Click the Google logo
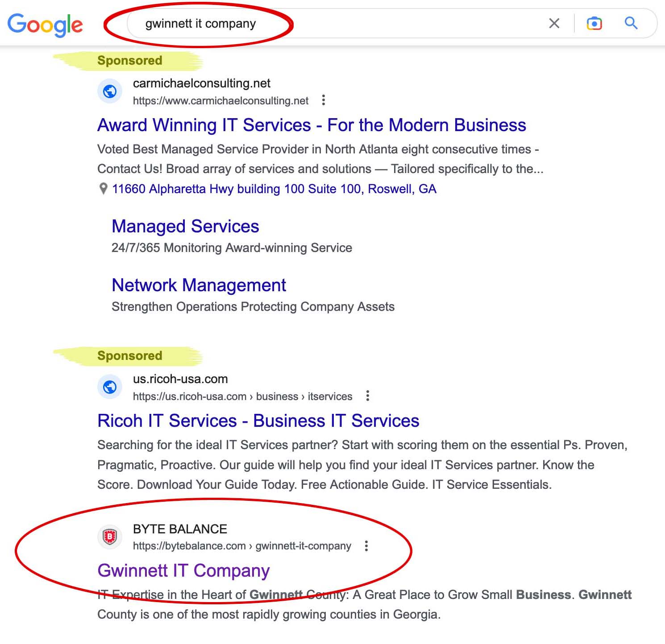Screen dimensions: 665x644 click(45, 25)
